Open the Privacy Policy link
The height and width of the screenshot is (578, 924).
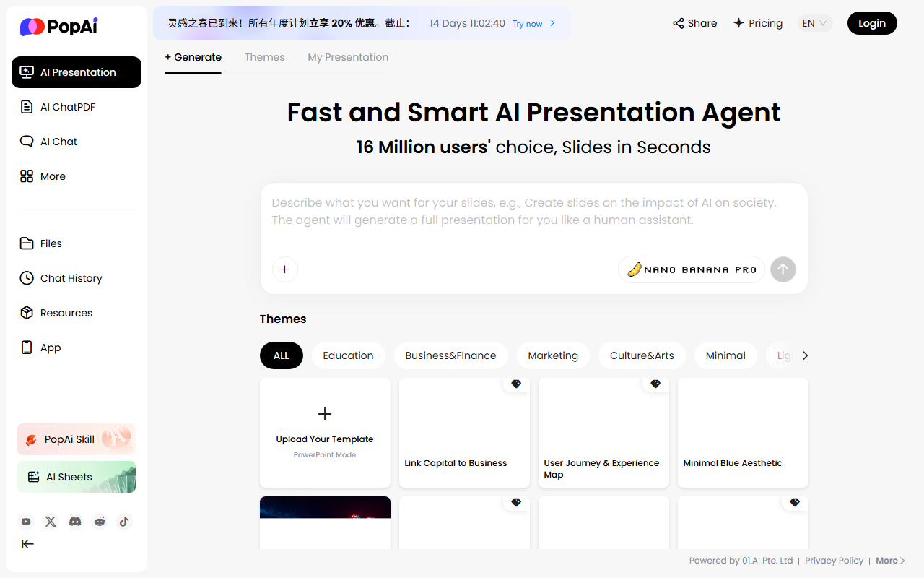tap(834, 561)
